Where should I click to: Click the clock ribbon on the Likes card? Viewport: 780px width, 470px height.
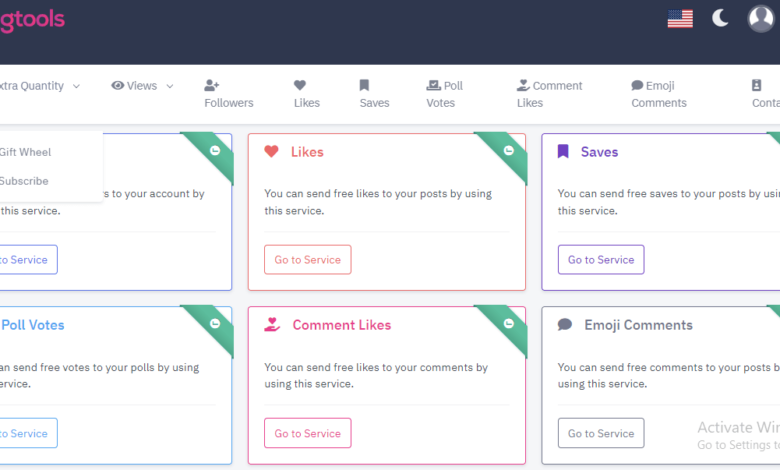(x=508, y=150)
